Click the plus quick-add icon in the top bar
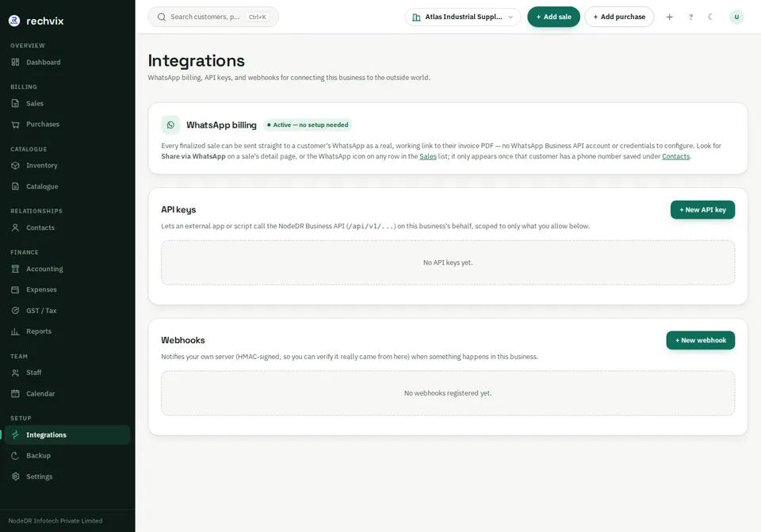 [x=669, y=17]
